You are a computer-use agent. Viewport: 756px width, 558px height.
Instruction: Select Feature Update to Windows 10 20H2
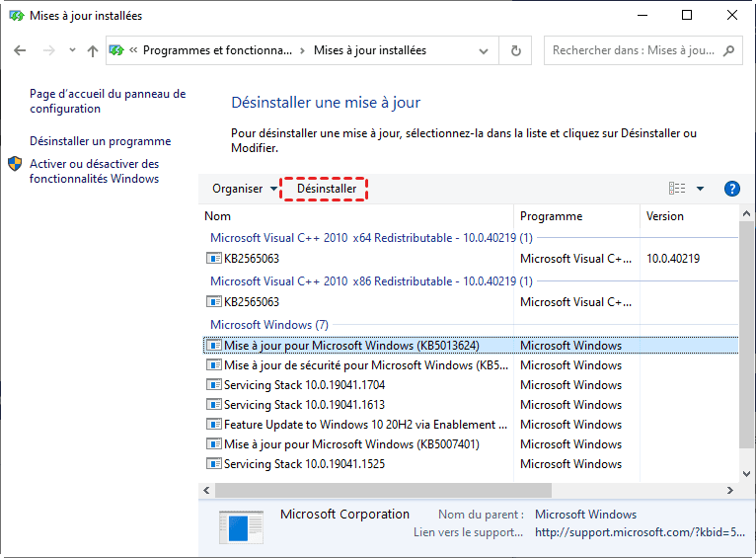coord(471,425)
